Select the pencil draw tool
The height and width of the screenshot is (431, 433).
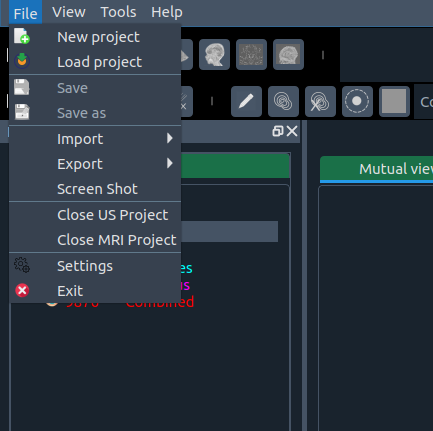[x=246, y=101]
